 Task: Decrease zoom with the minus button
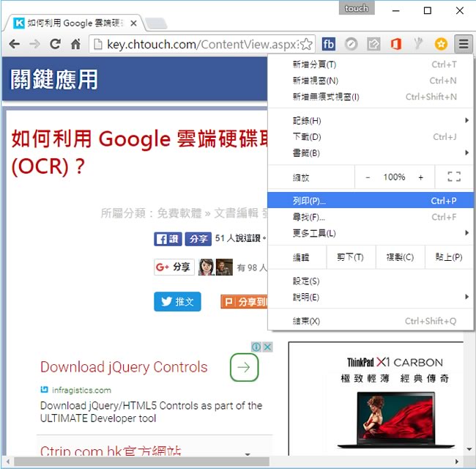(x=368, y=177)
